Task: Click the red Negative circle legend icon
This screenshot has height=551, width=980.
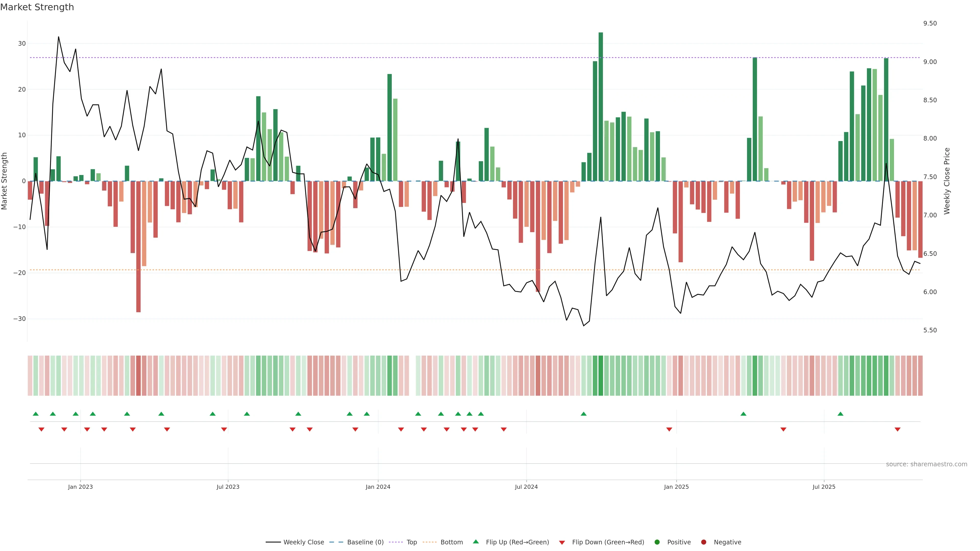Action: 703,542
